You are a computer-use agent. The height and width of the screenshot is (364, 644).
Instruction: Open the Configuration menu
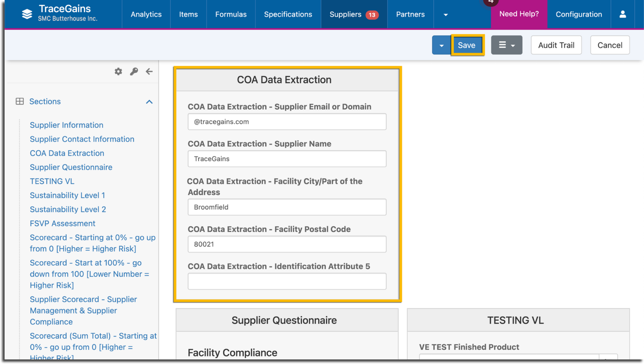pyautogui.click(x=579, y=14)
